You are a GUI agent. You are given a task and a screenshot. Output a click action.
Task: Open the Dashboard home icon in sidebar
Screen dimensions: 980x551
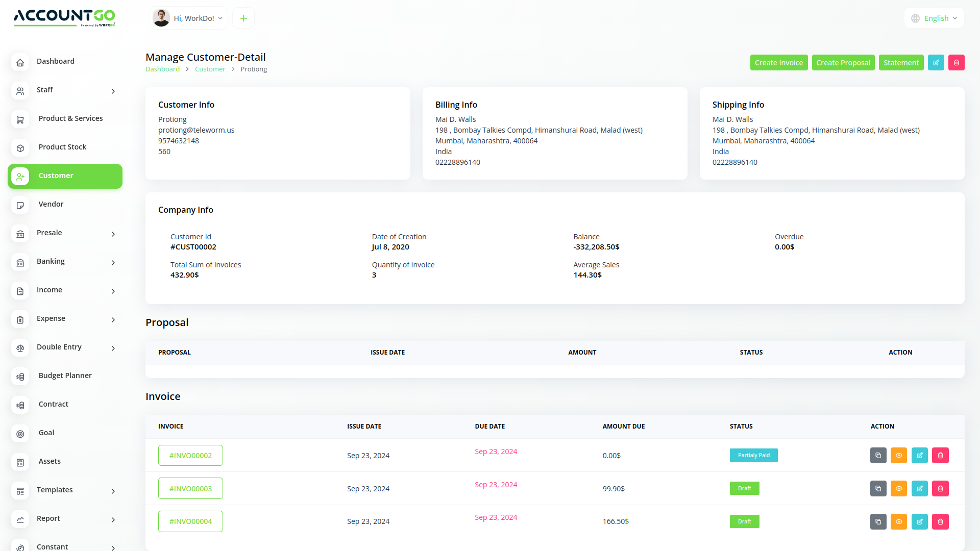point(20,62)
